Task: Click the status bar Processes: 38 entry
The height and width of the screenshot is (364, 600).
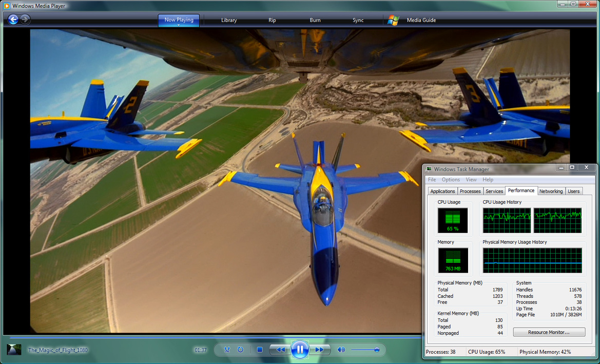Action: pos(440,352)
